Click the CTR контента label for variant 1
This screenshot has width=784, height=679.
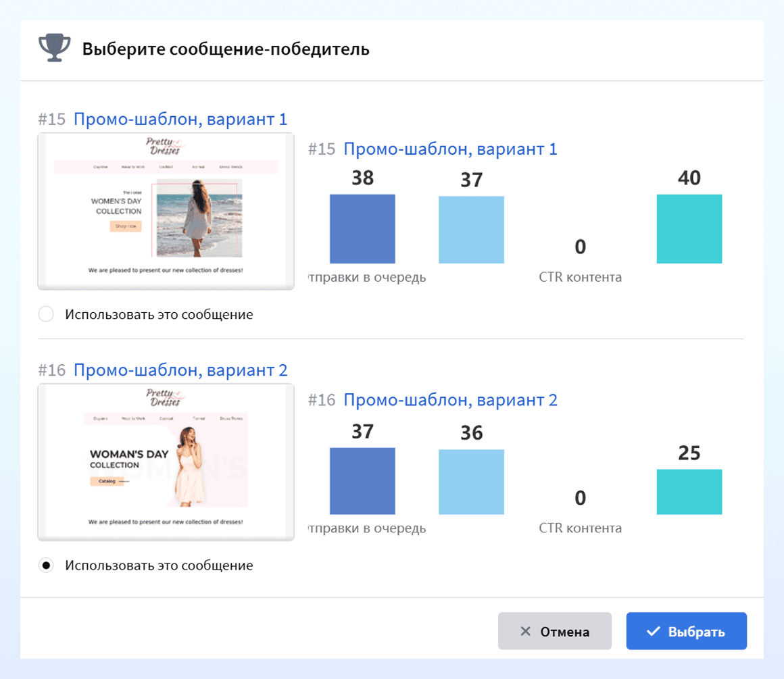[x=580, y=277]
